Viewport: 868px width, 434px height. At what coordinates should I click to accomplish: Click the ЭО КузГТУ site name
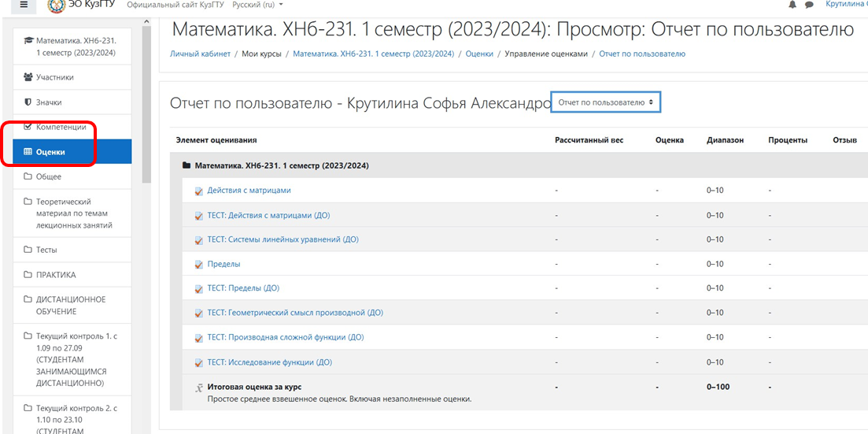point(91,5)
